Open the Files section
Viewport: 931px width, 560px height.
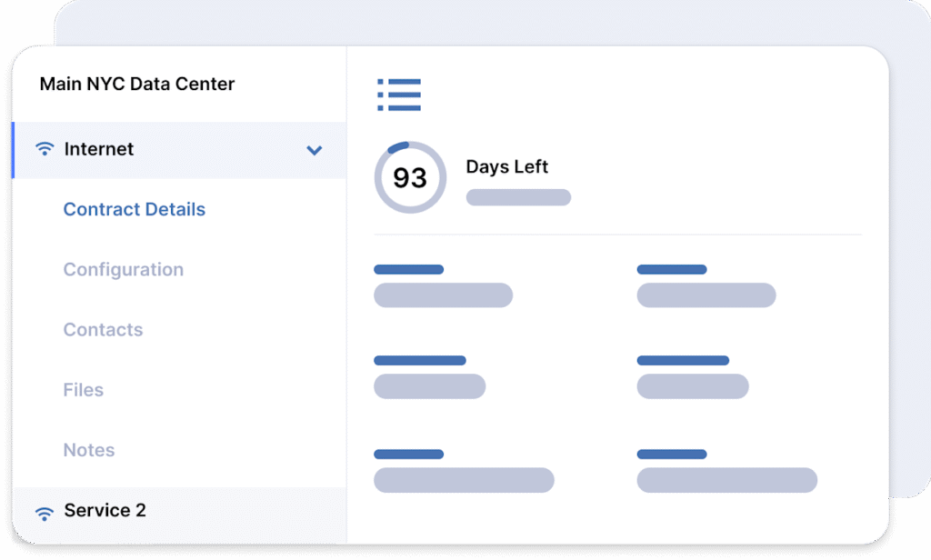point(83,390)
